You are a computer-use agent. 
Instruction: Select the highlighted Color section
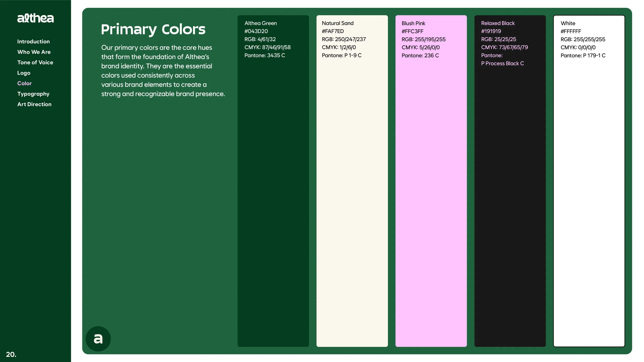point(24,83)
